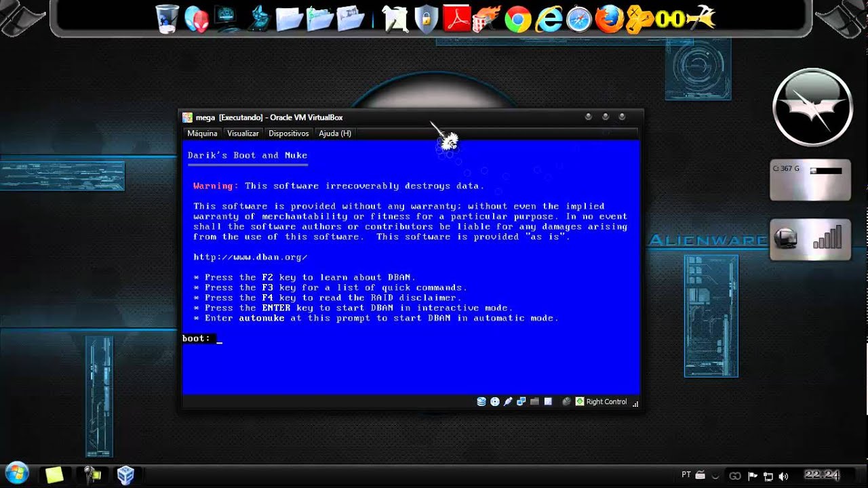Click the C: 367 G drive gadget
This screenshot has height=488, width=868.
810,180
